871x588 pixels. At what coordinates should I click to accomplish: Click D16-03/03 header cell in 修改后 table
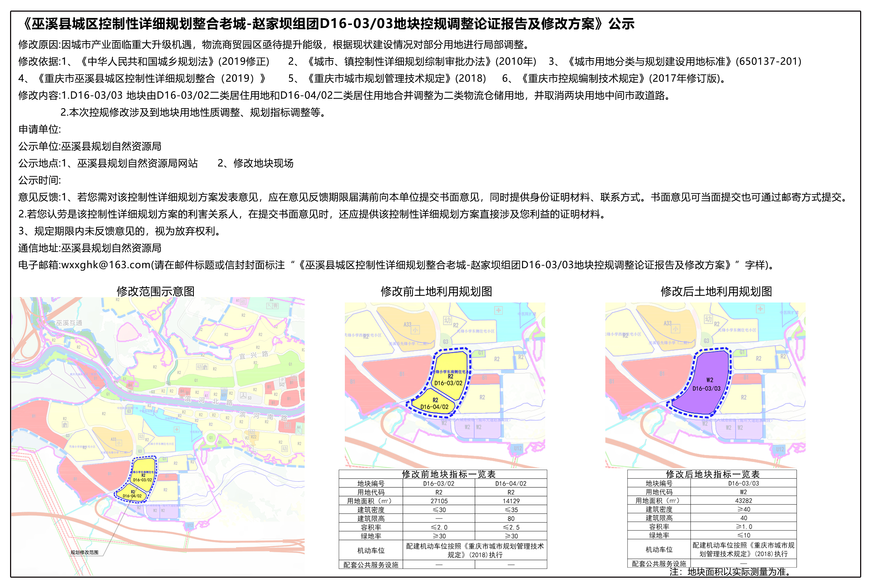click(x=744, y=483)
